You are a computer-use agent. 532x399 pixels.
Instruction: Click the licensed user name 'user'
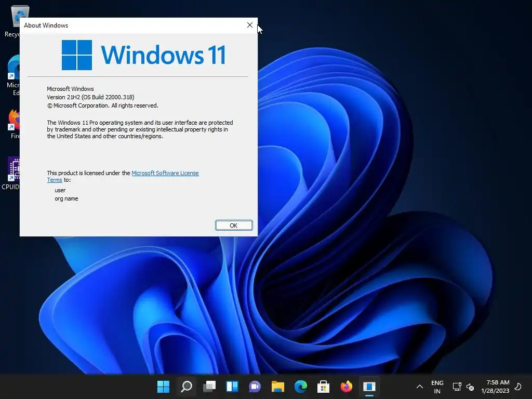[x=60, y=190]
